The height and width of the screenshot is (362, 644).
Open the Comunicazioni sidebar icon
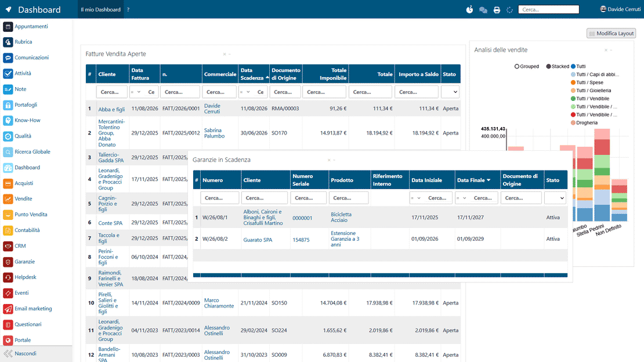click(x=8, y=57)
